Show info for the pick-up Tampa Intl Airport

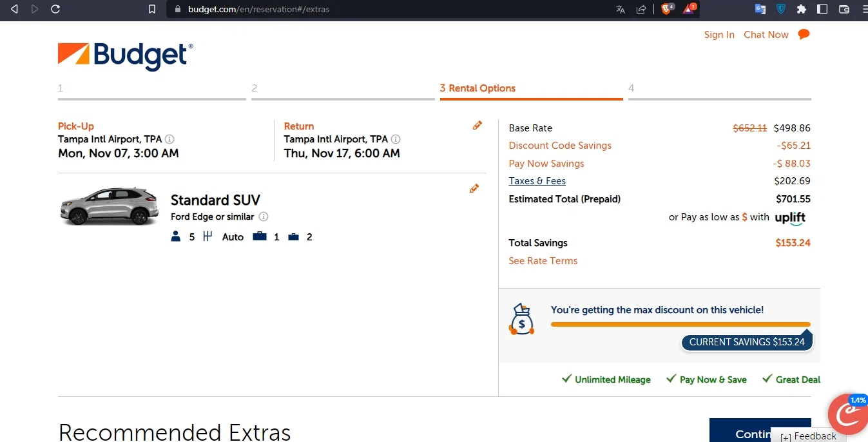pyautogui.click(x=169, y=139)
